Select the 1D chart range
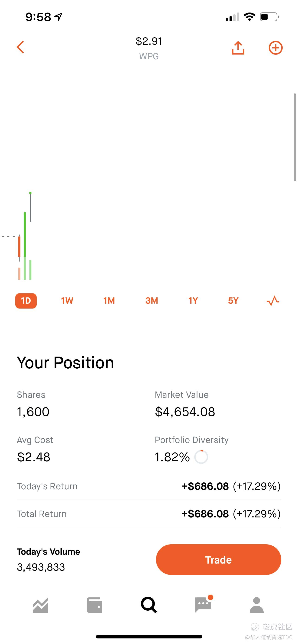This screenshot has width=298, height=644. click(x=26, y=301)
